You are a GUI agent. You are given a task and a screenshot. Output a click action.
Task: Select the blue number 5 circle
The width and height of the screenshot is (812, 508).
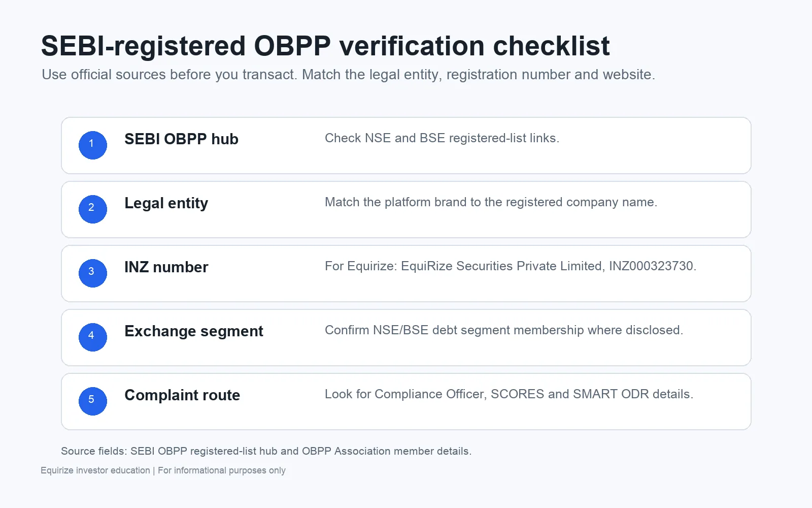(92, 401)
